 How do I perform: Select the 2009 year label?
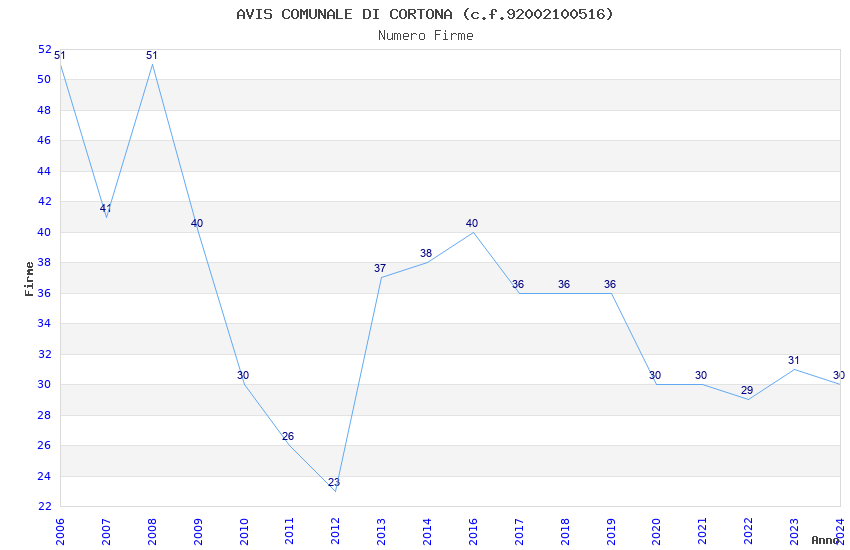[198, 531]
